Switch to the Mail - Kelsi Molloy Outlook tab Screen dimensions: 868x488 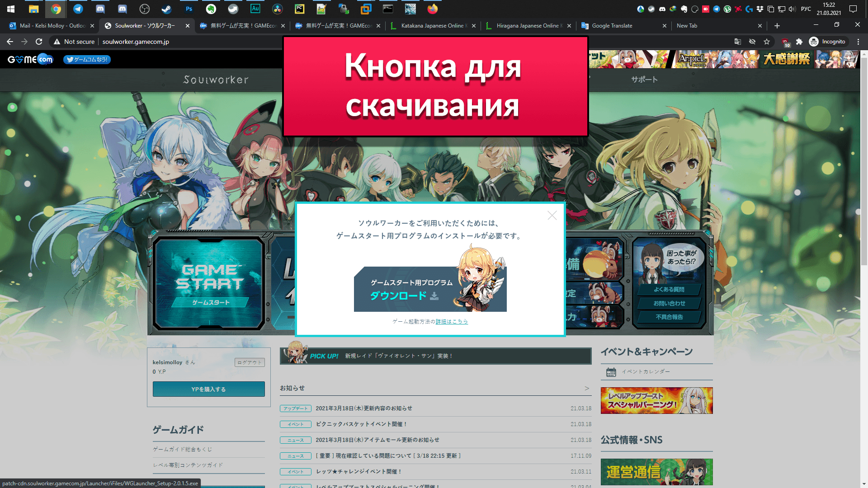tap(51, 26)
